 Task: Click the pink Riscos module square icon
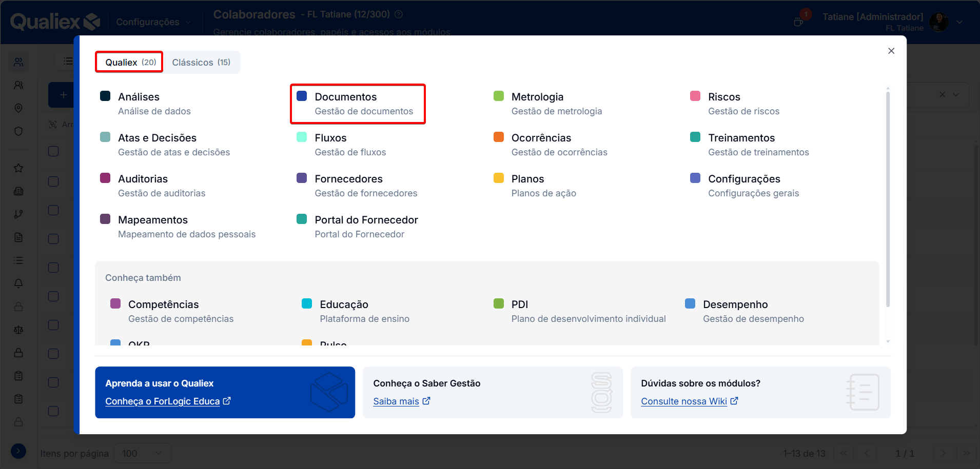point(695,96)
